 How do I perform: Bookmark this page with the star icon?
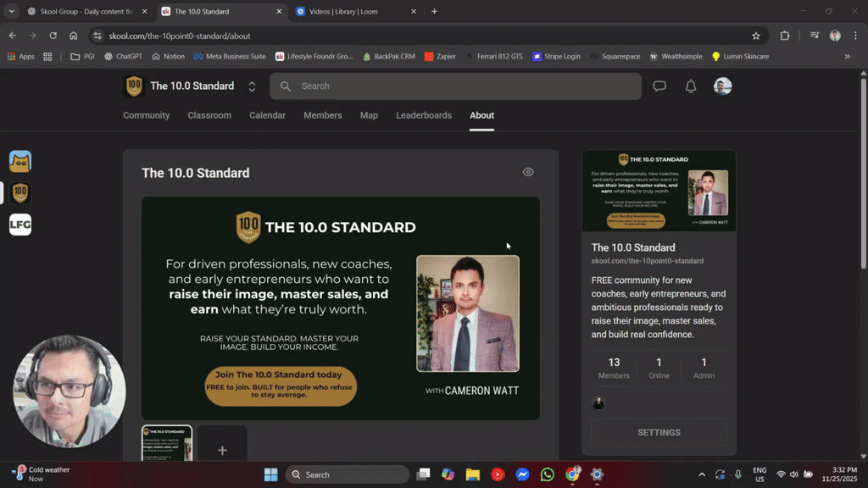point(756,36)
